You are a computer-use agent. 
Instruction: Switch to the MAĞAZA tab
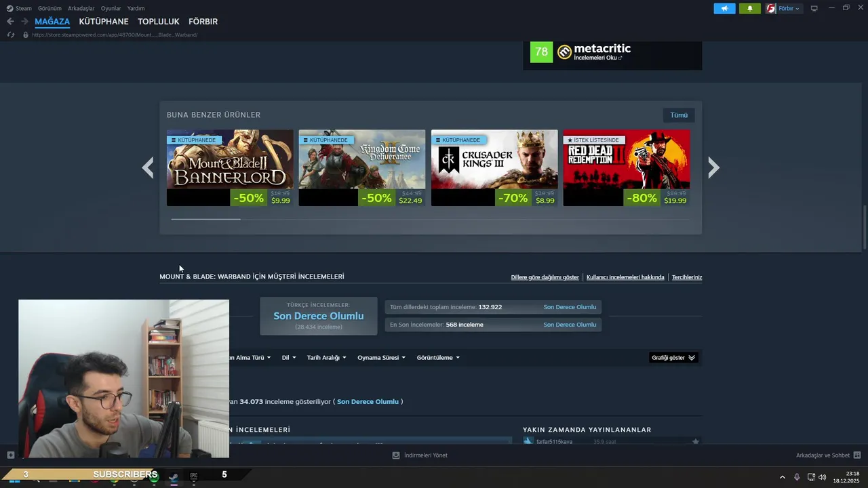tap(52, 22)
